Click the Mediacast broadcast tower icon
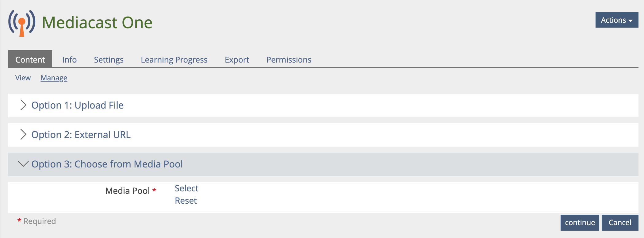644x238 pixels. [x=22, y=23]
